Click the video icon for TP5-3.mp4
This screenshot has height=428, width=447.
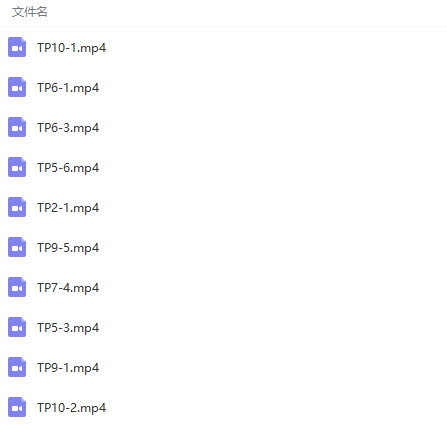pyautogui.click(x=17, y=327)
